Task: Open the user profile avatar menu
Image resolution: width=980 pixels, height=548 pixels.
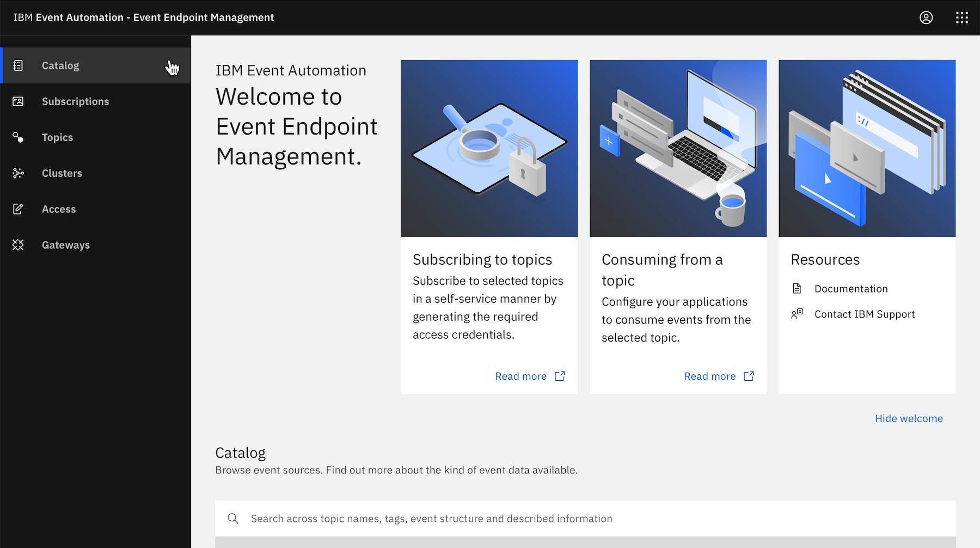Action: [926, 17]
